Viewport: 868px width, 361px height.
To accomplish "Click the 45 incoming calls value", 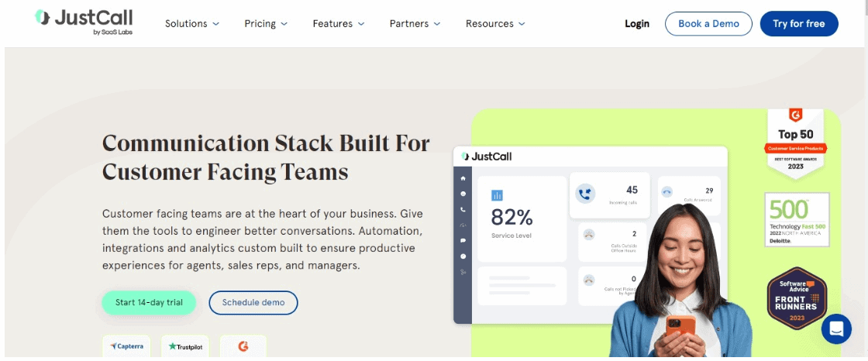I will tap(632, 190).
